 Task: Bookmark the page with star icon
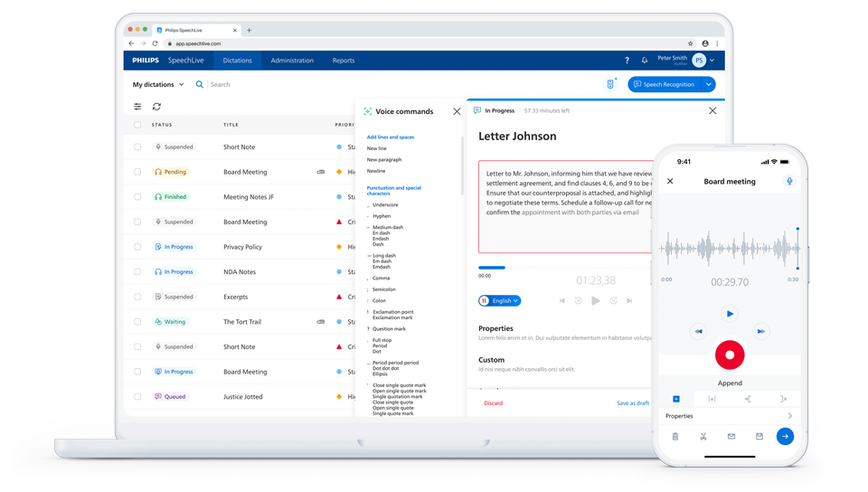[x=690, y=43]
